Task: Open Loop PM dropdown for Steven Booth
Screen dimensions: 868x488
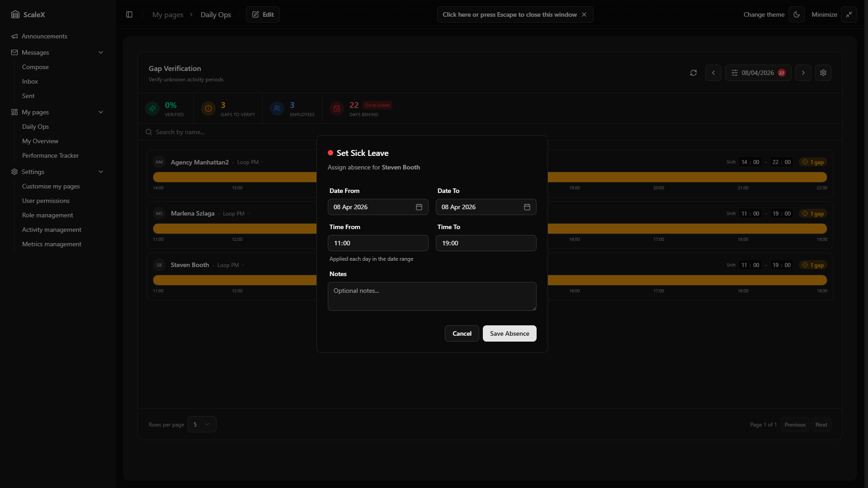Action: 231,265
